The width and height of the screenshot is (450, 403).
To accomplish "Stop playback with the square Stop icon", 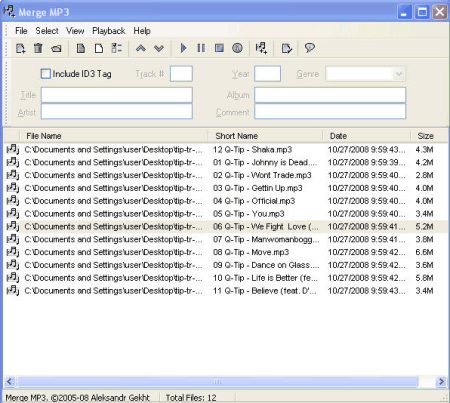I will coord(219,49).
